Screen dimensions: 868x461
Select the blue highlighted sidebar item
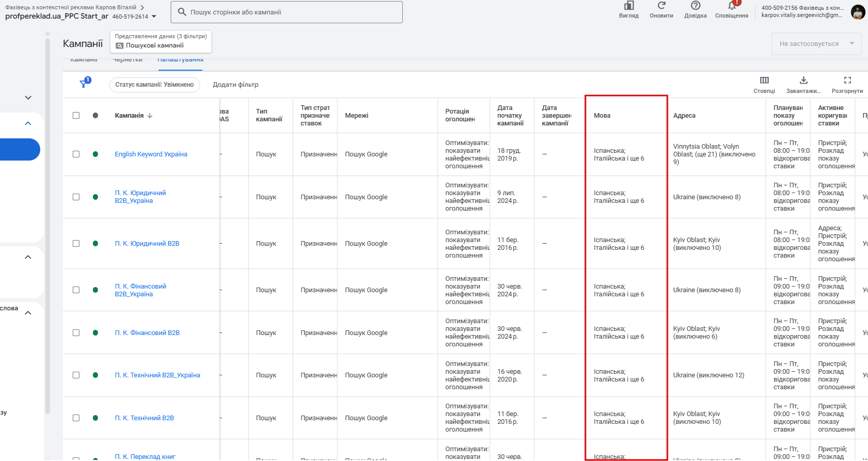pyautogui.click(x=20, y=149)
